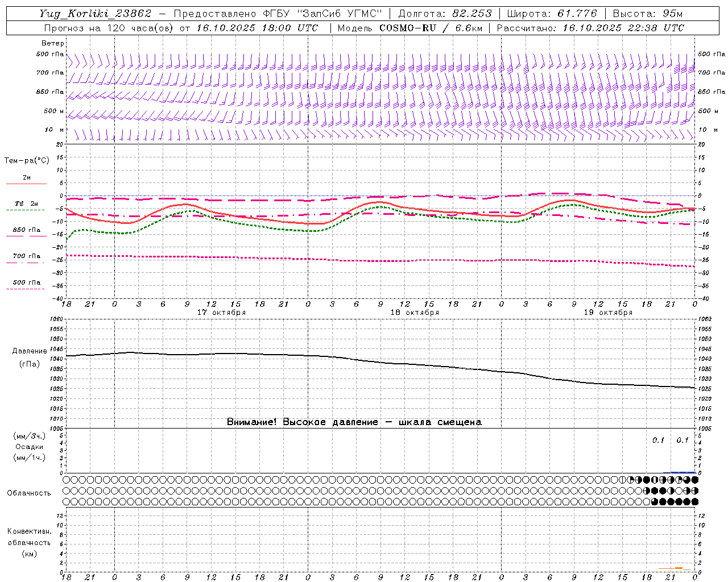Click the orange convective cloud bar
This screenshot has width=728, height=582.
pyautogui.click(x=675, y=568)
